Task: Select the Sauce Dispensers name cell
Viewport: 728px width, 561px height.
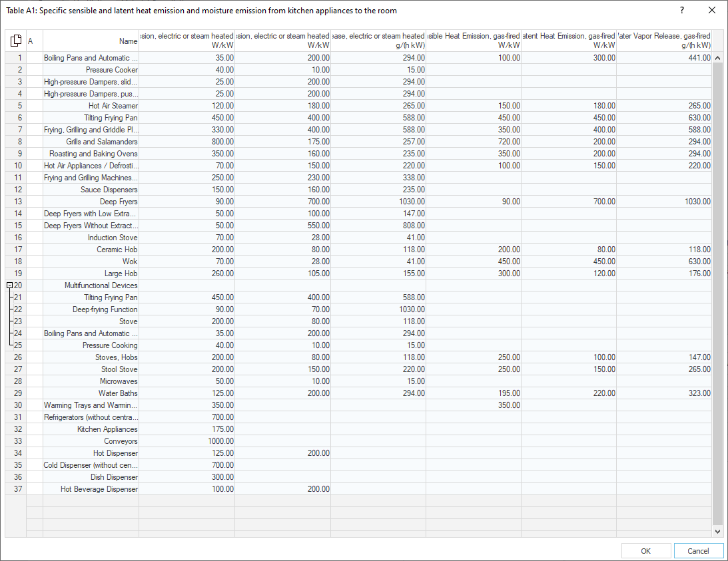Action: pos(91,190)
